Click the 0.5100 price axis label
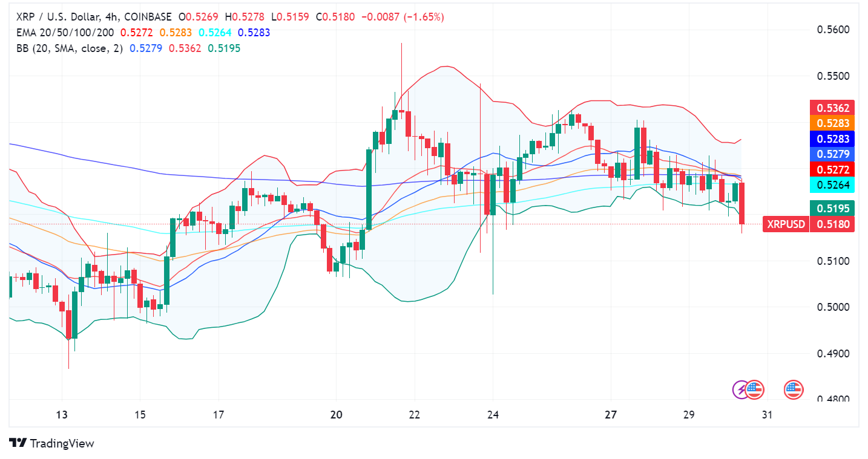Viewport: 868px width, 459px height. [833, 261]
